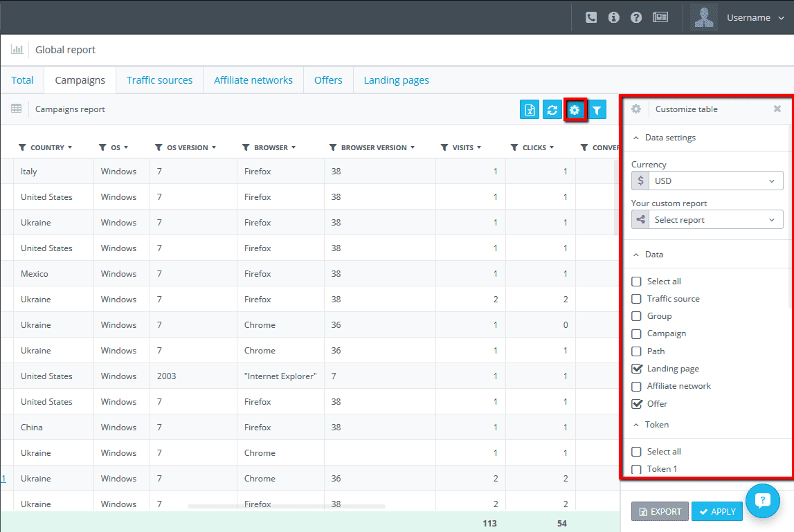Click the EXPORT button
This screenshot has height=532, width=794.
click(x=660, y=511)
